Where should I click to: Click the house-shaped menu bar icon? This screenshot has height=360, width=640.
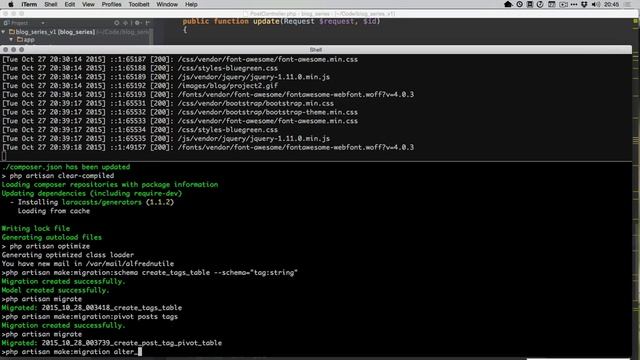508,4
